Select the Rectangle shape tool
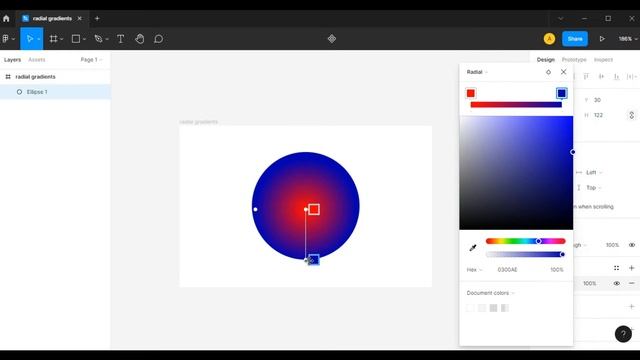Screen dimensions: 640x360 (76, 39)
